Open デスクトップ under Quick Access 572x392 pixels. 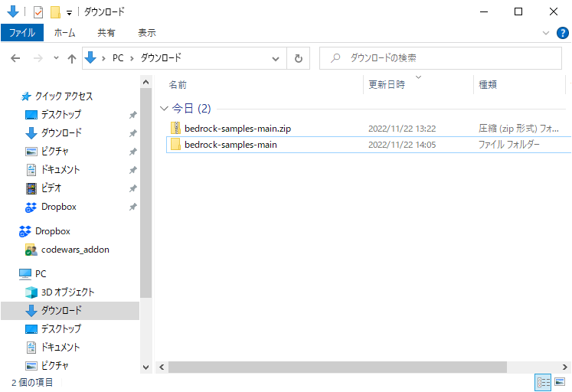coord(61,115)
